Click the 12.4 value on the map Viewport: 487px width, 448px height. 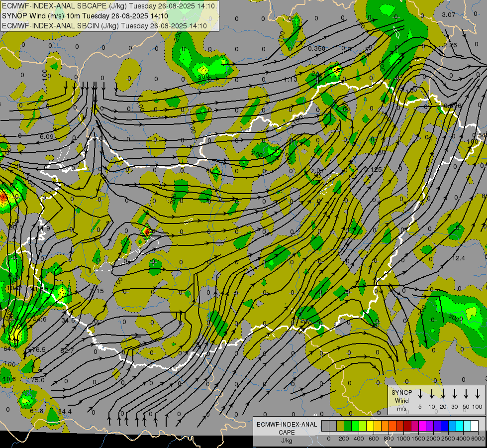pos(459,258)
